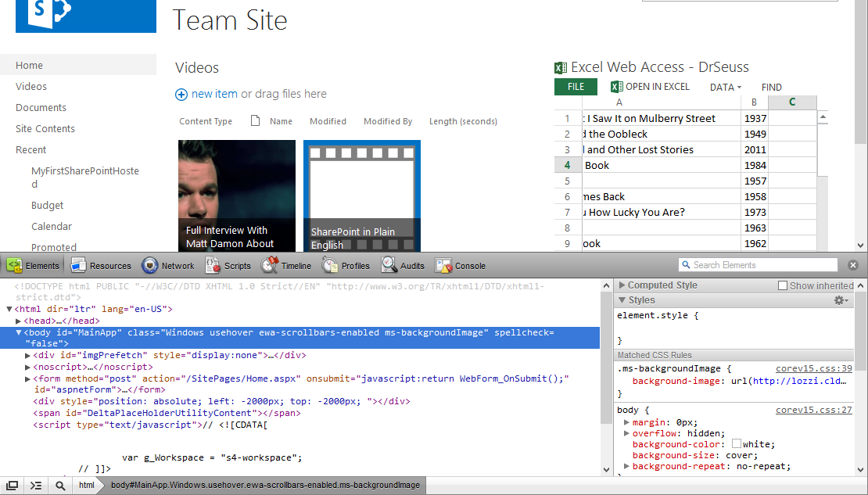Click the FILE tab in Excel Web Access

coord(576,87)
